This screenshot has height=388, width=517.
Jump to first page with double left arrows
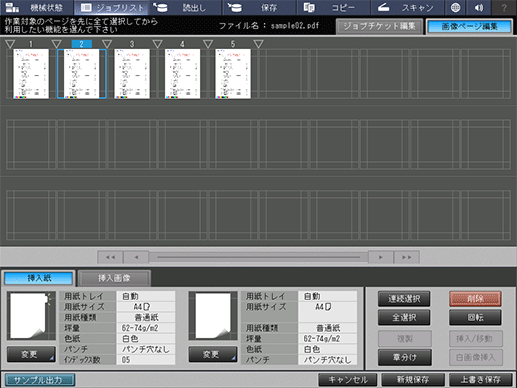tap(110, 257)
